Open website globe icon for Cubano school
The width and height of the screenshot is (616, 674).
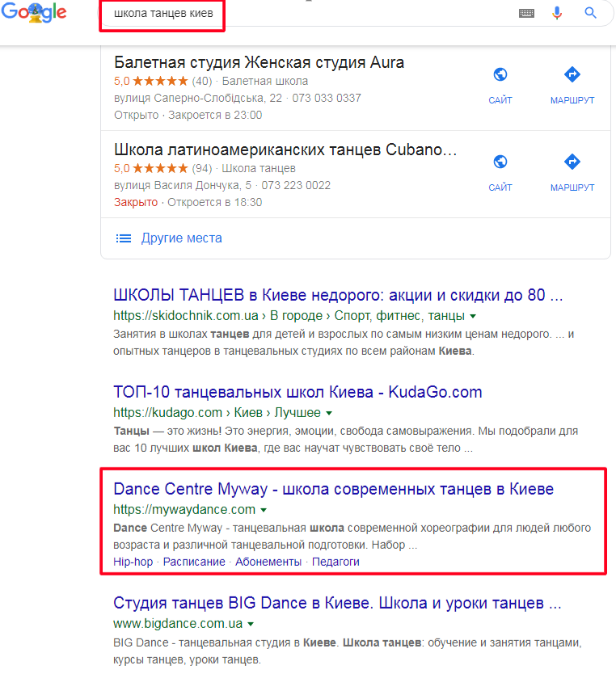click(x=500, y=162)
